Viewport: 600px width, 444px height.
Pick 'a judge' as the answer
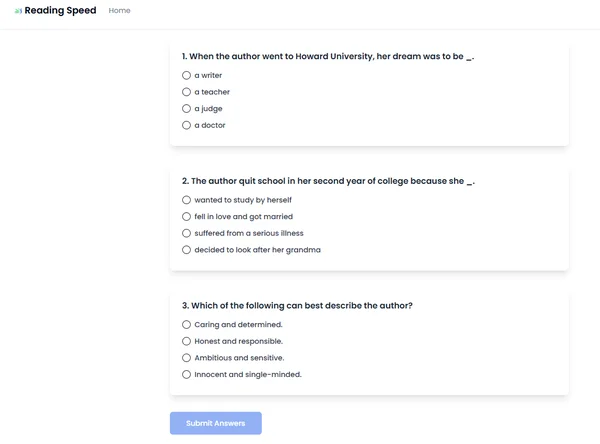coord(186,109)
